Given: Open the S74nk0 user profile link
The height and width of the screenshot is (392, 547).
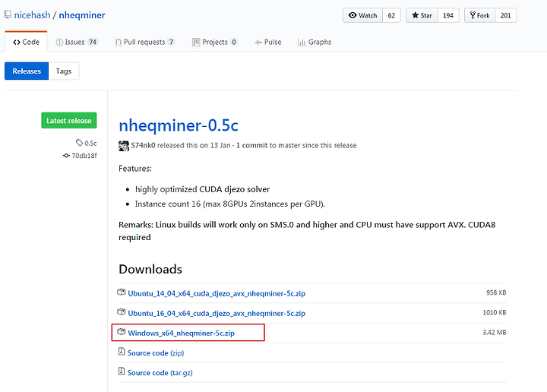Looking at the screenshot, I should (143, 145).
